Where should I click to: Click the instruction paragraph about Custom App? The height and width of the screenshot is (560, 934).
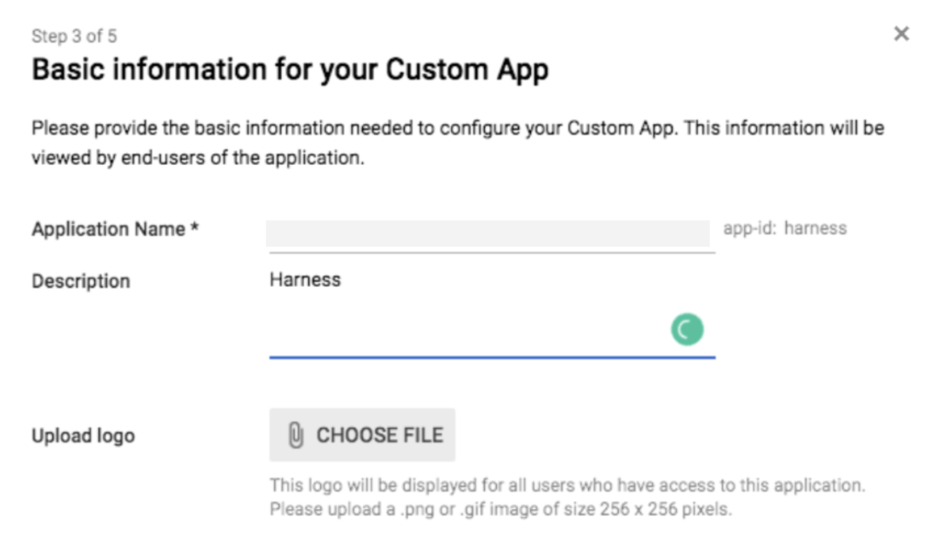click(x=458, y=143)
